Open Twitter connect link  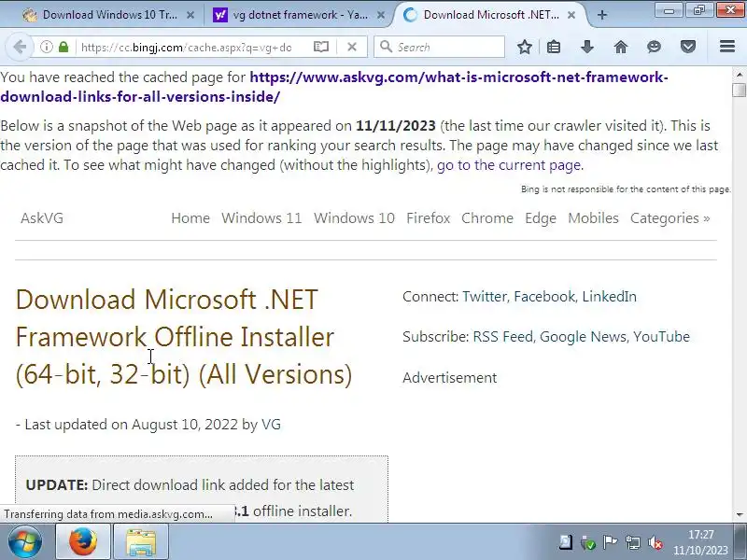pyautogui.click(x=485, y=297)
